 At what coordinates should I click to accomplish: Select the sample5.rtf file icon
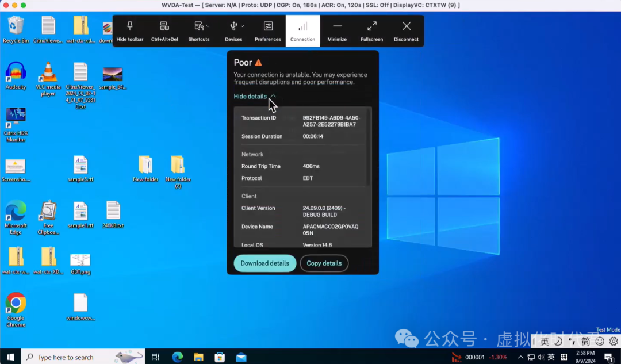click(80, 168)
